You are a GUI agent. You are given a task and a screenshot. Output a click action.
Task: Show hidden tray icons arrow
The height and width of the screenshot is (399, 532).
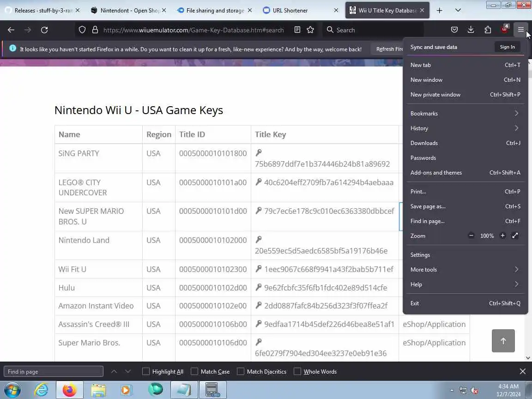pyautogui.click(x=452, y=391)
